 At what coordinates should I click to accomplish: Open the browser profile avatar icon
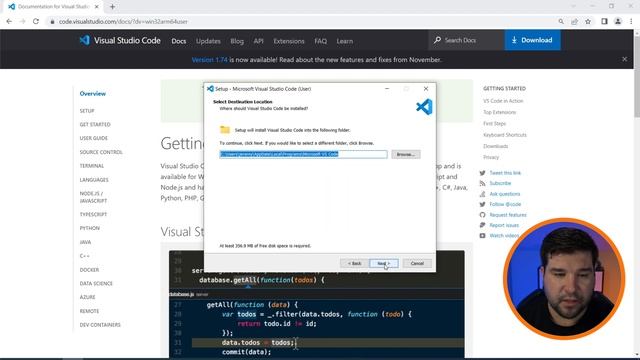click(x=618, y=22)
